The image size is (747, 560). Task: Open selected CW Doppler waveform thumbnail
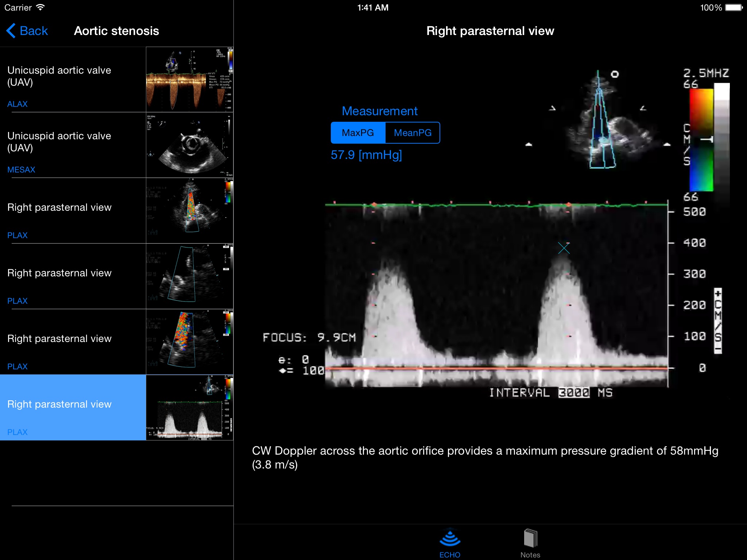click(190, 408)
